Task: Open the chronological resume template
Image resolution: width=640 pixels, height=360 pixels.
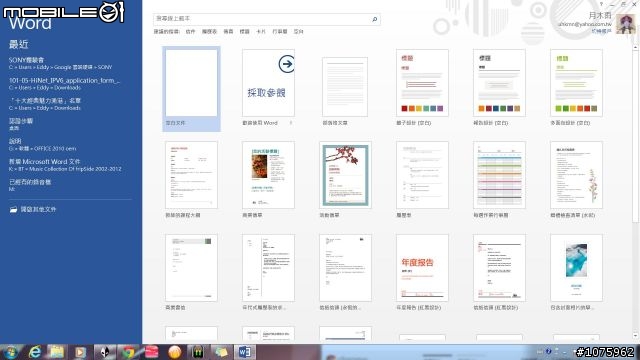Action: click(x=268, y=268)
